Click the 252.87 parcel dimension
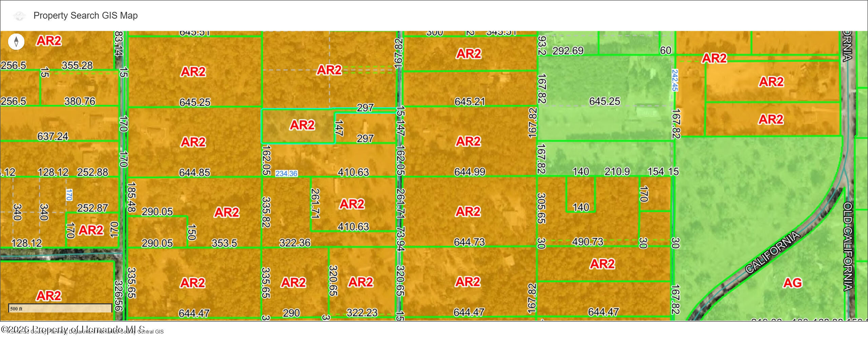This screenshot has width=868, height=345. click(93, 208)
